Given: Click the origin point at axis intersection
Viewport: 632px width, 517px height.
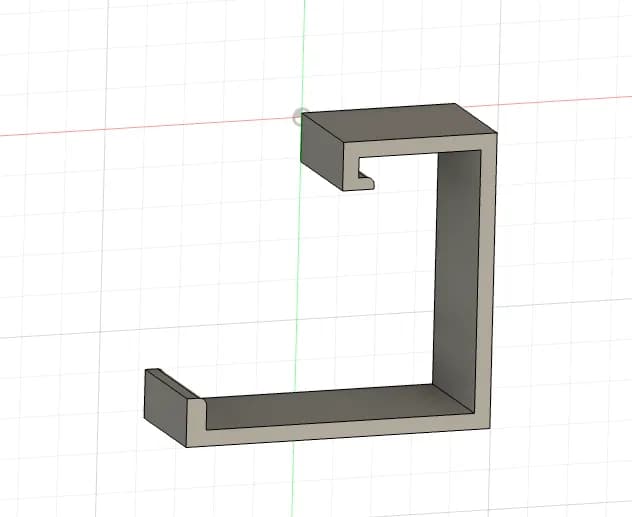Looking at the screenshot, I should coord(300,116).
